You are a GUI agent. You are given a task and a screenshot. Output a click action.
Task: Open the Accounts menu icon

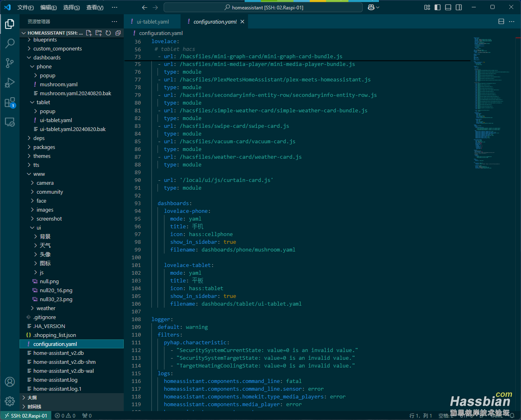pos(10,382)
